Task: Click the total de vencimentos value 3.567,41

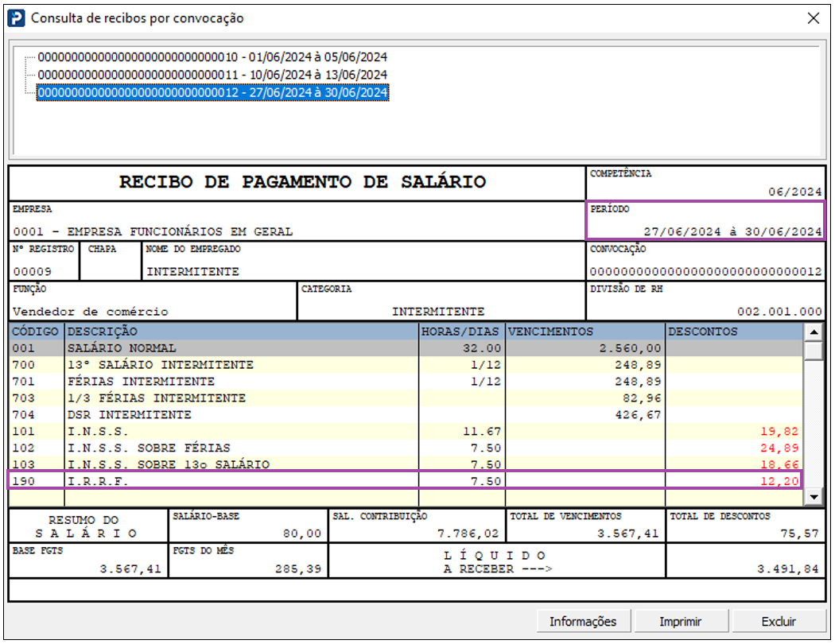Action: click(x=628, y=533)
